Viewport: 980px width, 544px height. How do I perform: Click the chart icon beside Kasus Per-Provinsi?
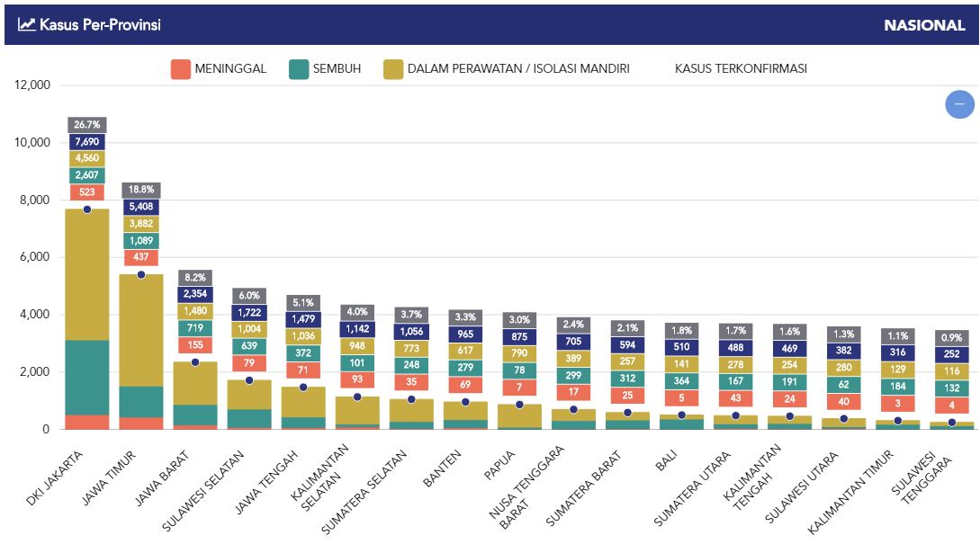pyautogui.click(x=26, y=24)
